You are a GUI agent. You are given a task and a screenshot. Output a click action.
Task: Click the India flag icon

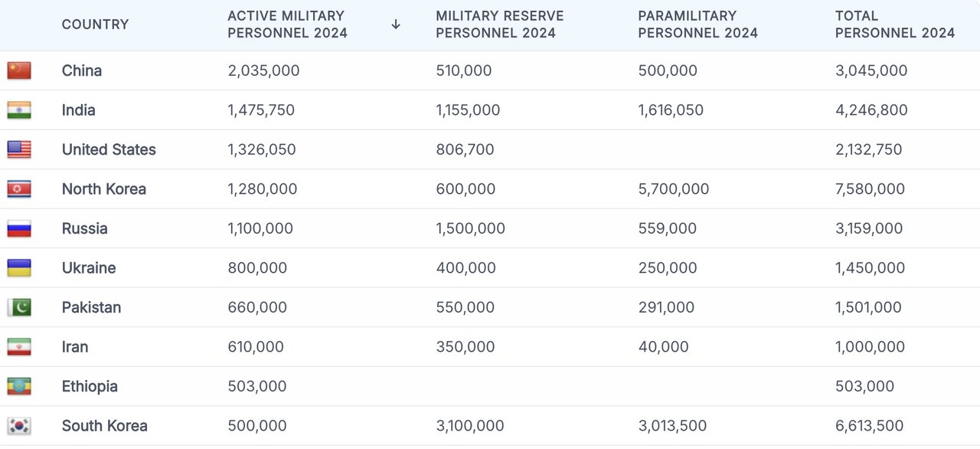(x=19, y=110)
